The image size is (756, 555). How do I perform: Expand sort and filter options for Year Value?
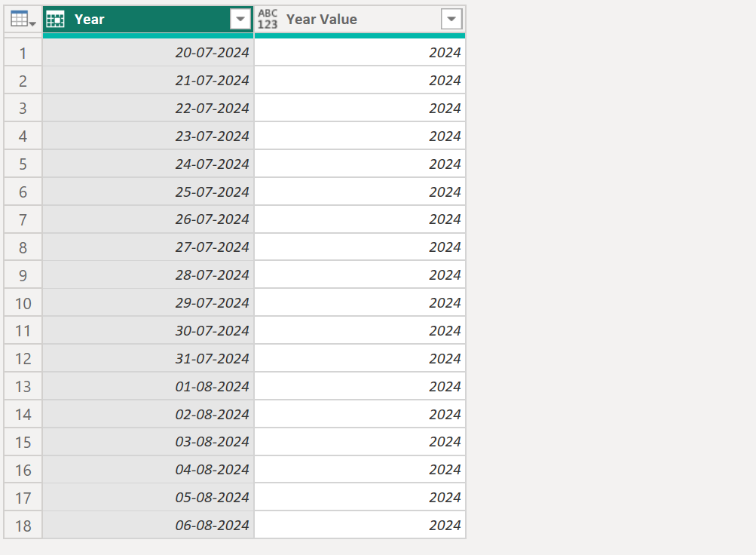(x=451, y=19)
